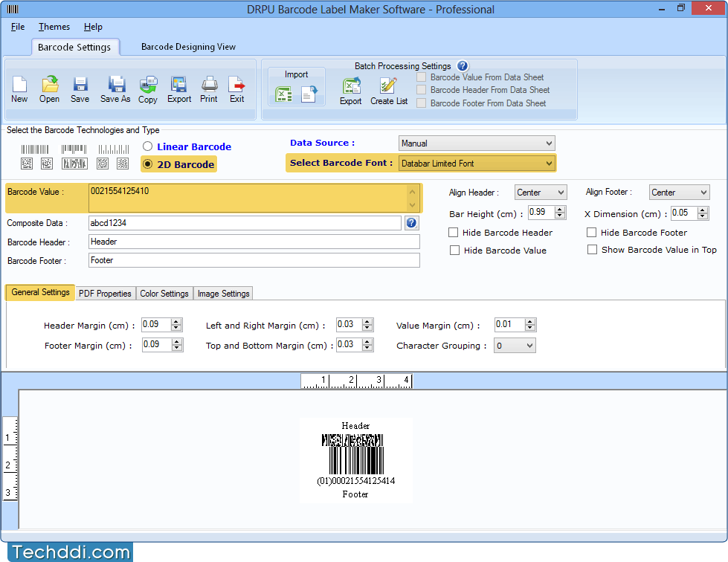Select the General Settings tab
This screenshot has height=562, width=728.
[x=40, y=292]
